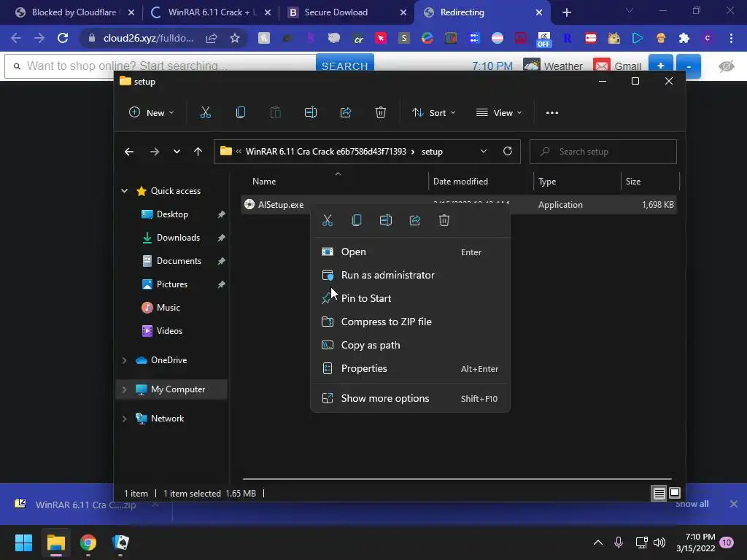The width and height of the screenshot is (747, 560).
Task: Switch to large icons view in status bar
Action: (x=675, y=494)
